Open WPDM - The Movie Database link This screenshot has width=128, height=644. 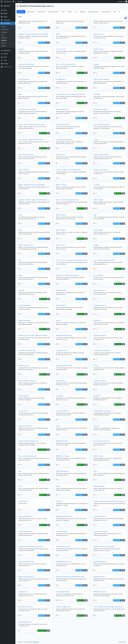101,79
